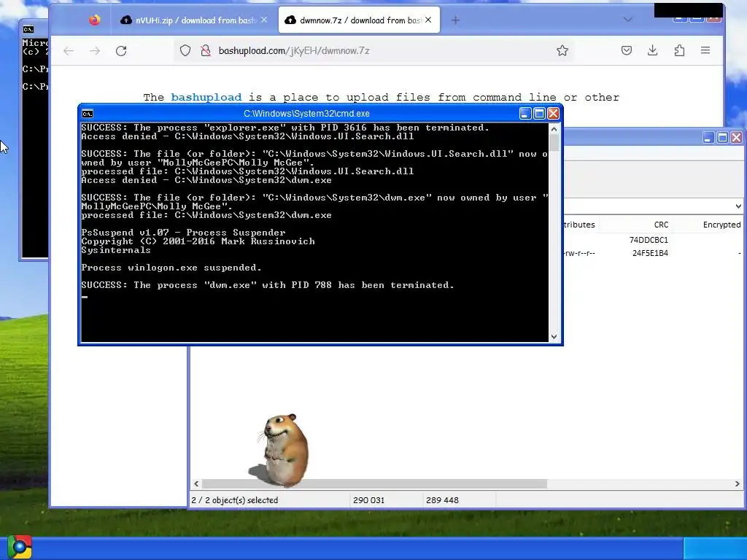Minimize the archive manager window behind cmd
The image size is (747, 560).
pyautogui.click(x=708, y=138)
